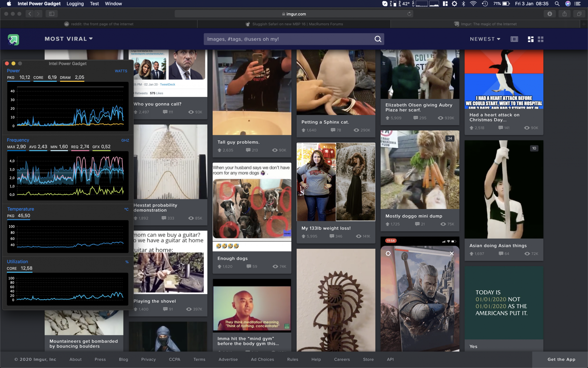Open the Logging menu
The image size is (588, 368).
[75, 4]
